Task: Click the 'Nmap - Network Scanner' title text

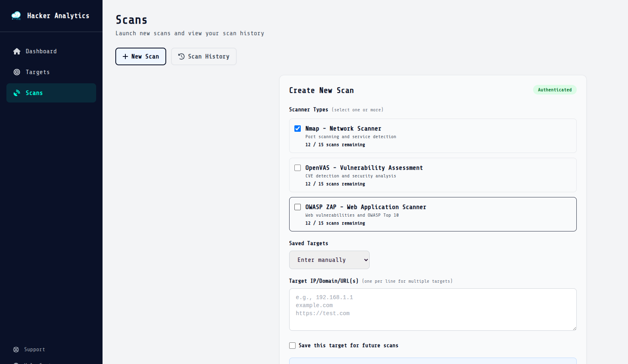Action: coord(343,129)
